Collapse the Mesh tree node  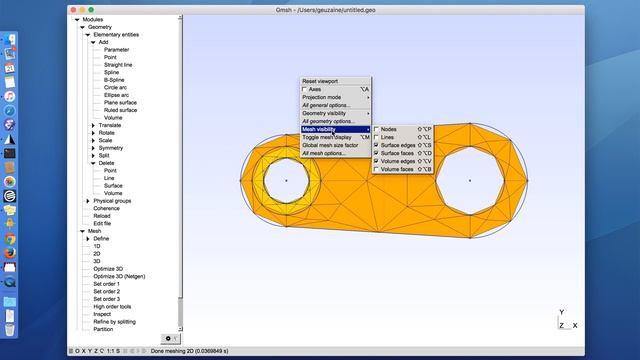coord(82,231)
